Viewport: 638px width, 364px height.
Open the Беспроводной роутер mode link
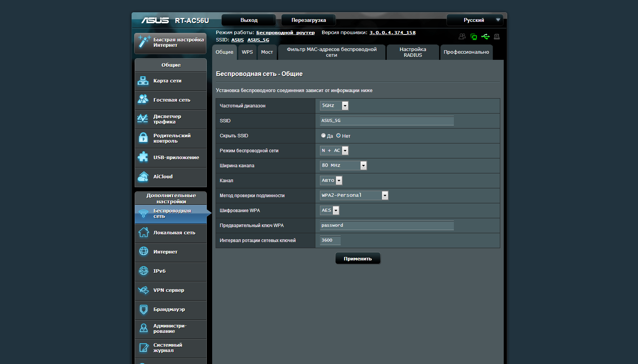(x=285, y=33)
